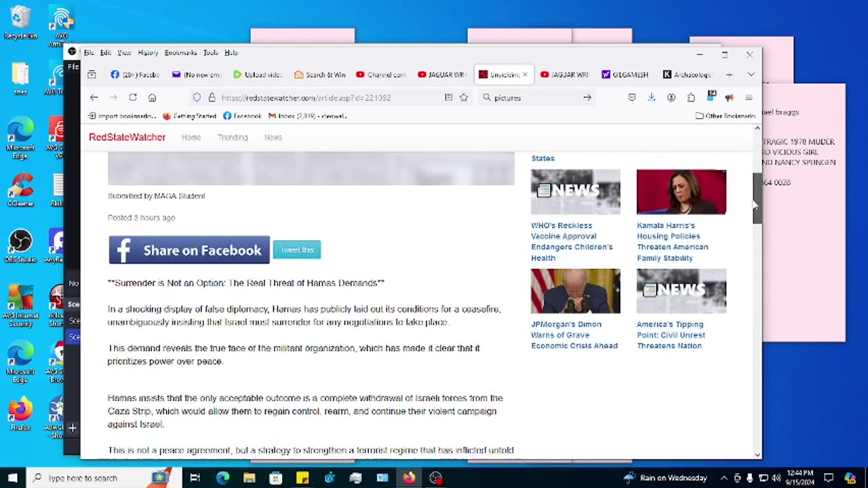This screenshot has width=868, height=488.
Task: Open OBS Studio desktop shortcut
Action: point(20,246)
